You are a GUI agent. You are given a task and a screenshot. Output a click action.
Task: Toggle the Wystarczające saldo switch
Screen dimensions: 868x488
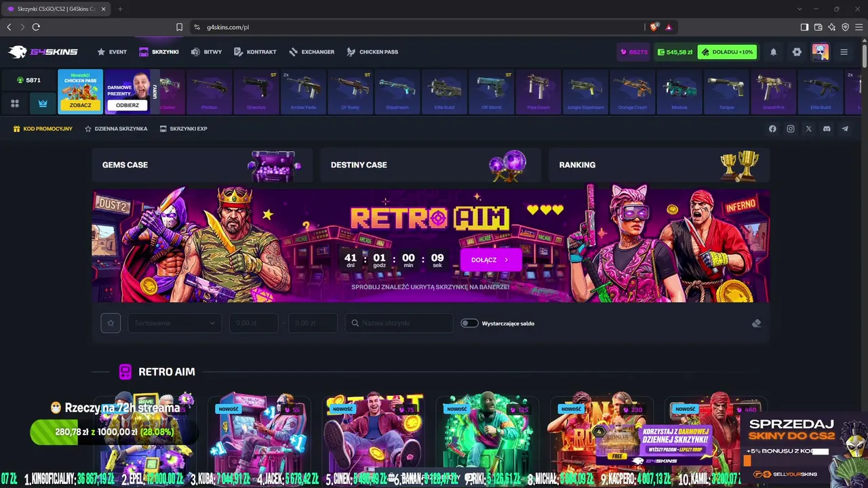[469, 323]
